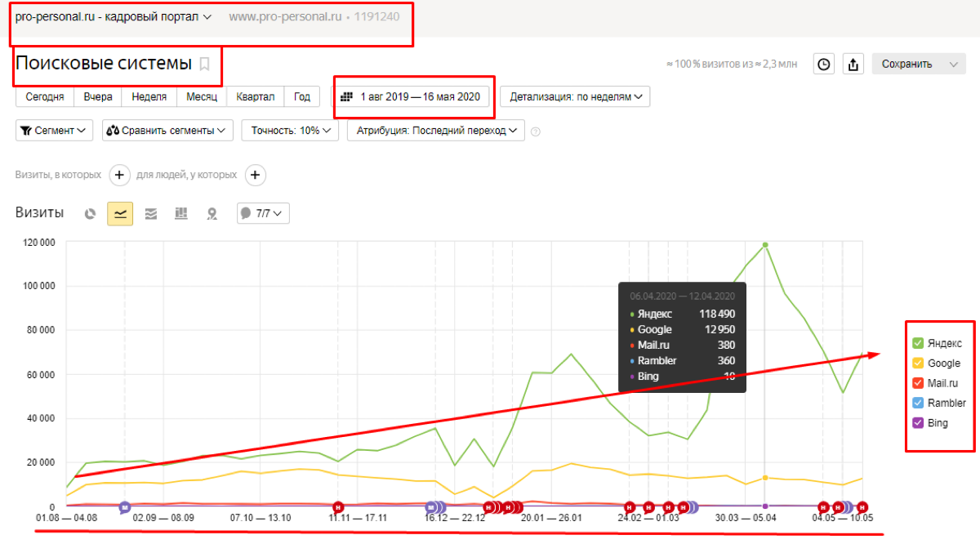The height and width of the screenshot is (553, 980).
Task: Toggle the Google legend checkbox
Action: point(917,363)
